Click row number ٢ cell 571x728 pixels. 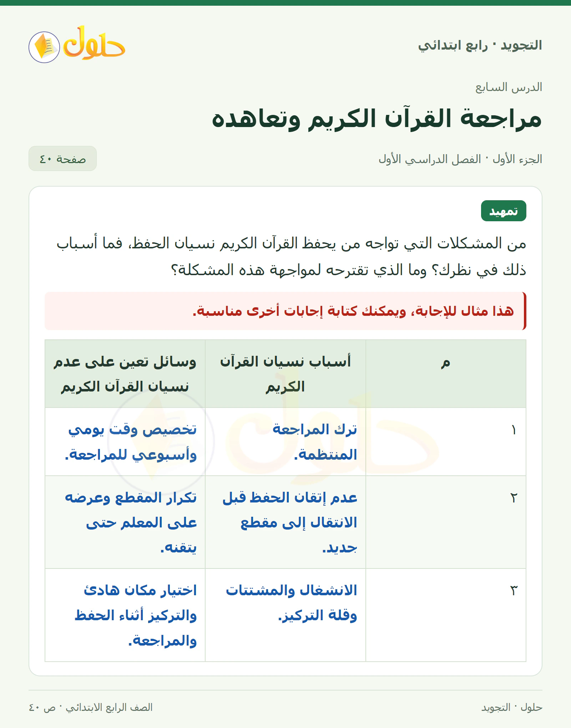446,522
